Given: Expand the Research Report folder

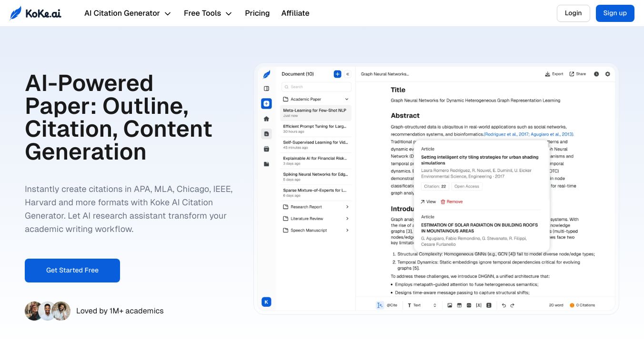Looking at the screenshot, I should point(316,207).
